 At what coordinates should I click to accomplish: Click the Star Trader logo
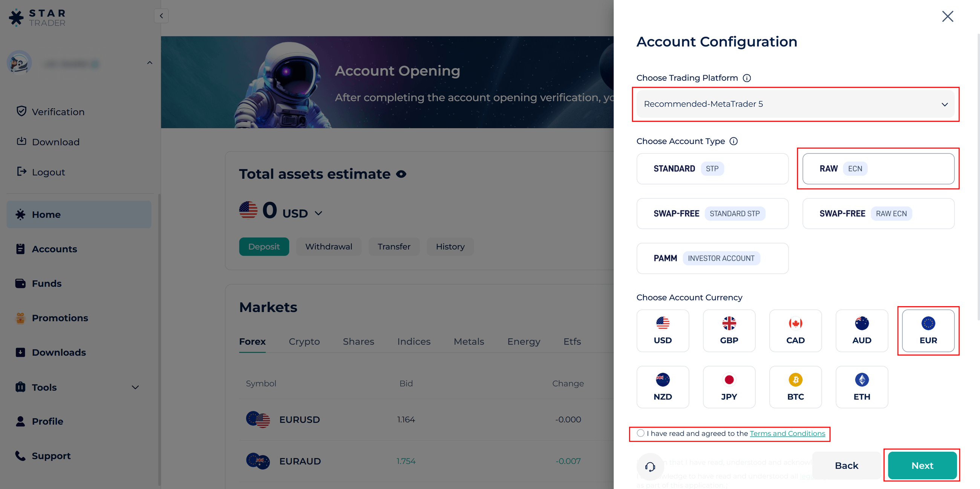click(37, 17)
